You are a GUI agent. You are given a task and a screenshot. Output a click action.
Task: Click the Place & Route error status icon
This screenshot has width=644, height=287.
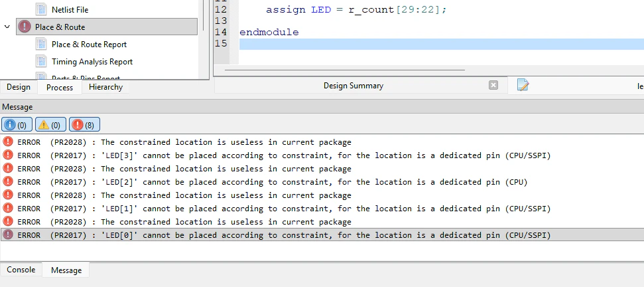click(25, 27)
